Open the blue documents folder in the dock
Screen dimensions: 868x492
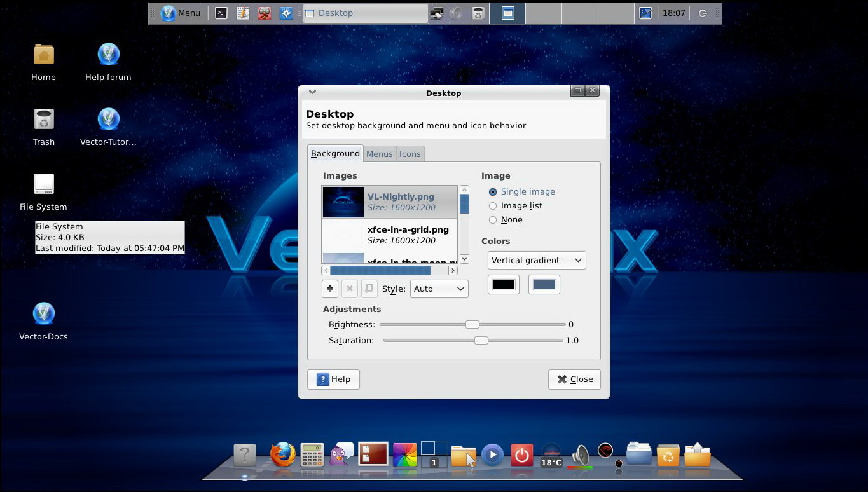tap(638, 454)
